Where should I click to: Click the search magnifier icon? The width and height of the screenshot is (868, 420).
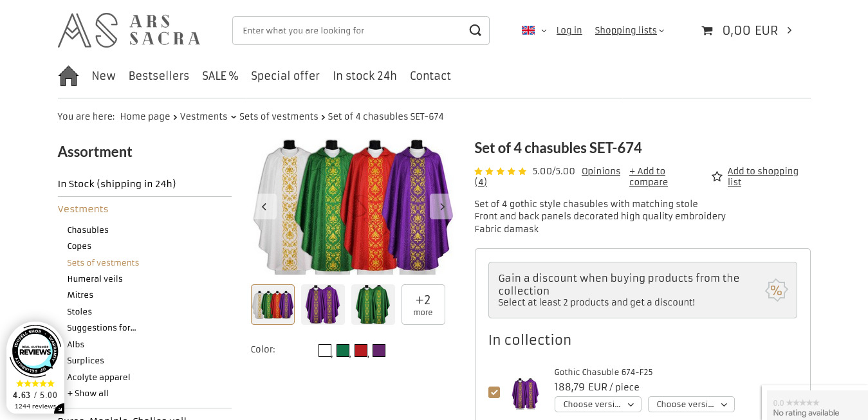(475, 30)
